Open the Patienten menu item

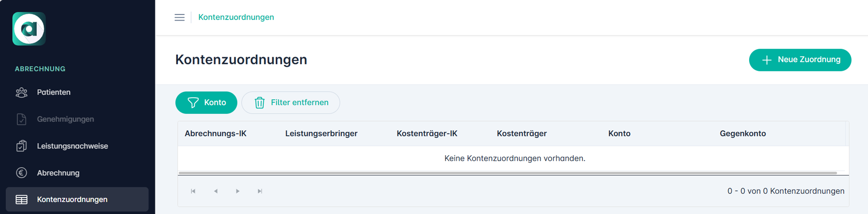[x=53, y=92]
